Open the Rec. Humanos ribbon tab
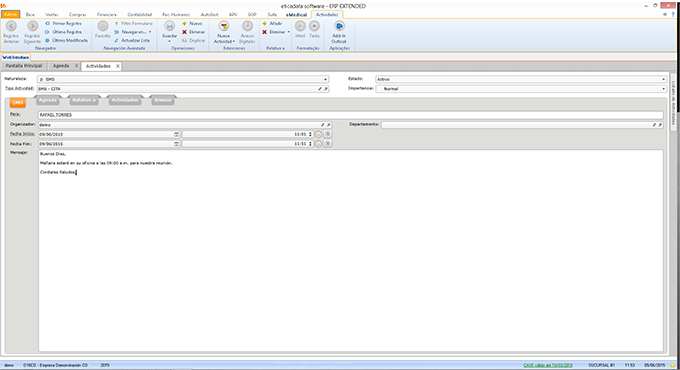 pos(176,14)
